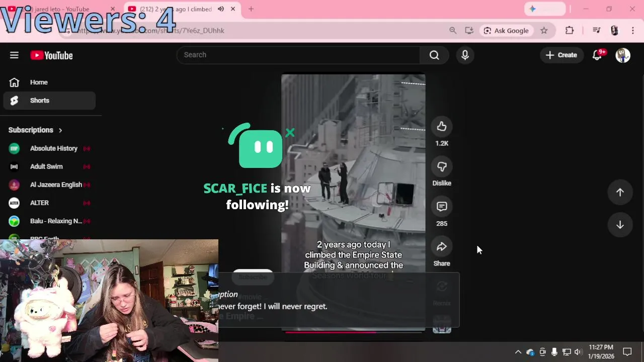
Task: Open Al Jazeera English subscription
Action: point(49,185)
